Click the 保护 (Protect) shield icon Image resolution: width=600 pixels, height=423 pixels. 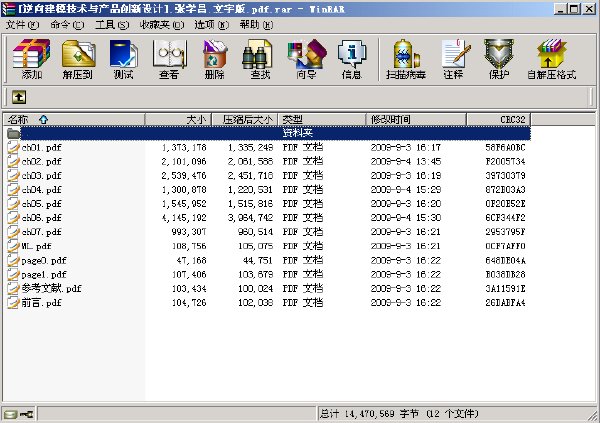coord(499,59)
